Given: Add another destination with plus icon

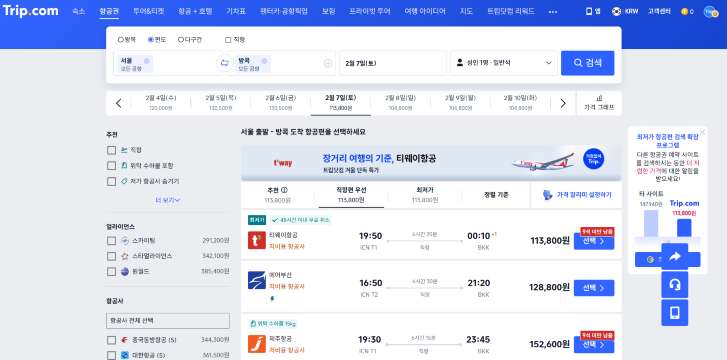Looking at the screenshot, I should tap(328, 64).
